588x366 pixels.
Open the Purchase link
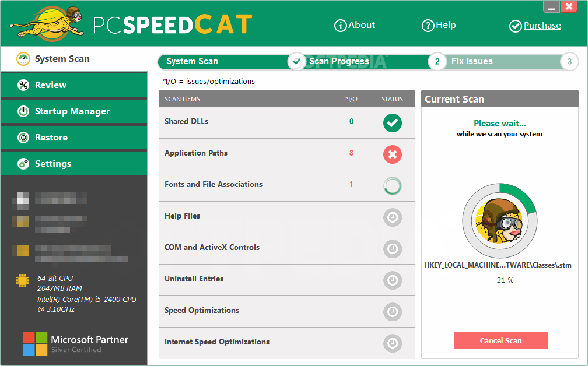pyautogui.click(x=542, y=26)
